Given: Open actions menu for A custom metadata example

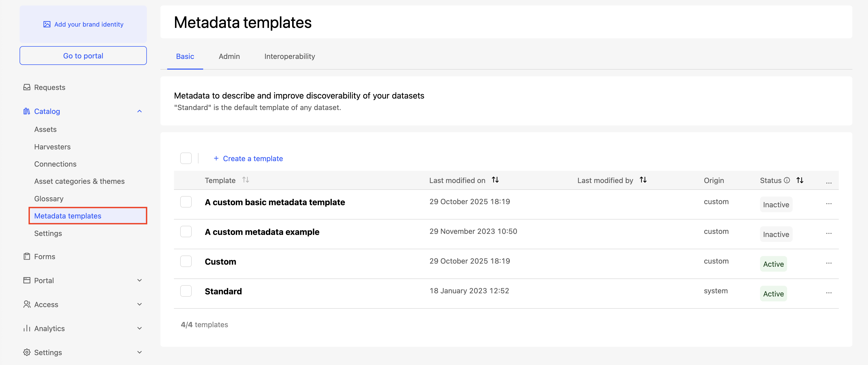Looking at the screenshot, I should click(x=829, y=233).
